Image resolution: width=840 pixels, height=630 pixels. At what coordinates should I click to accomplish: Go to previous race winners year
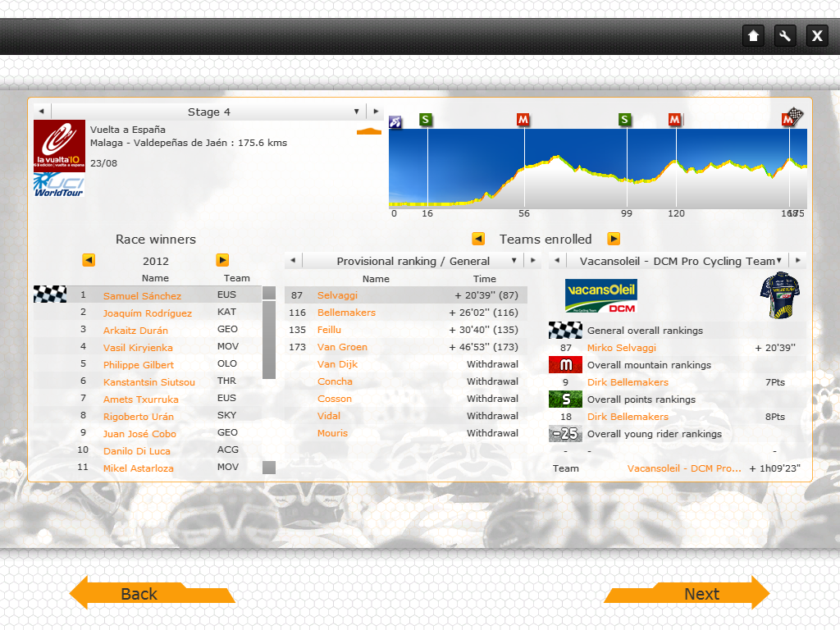[89, 260]
